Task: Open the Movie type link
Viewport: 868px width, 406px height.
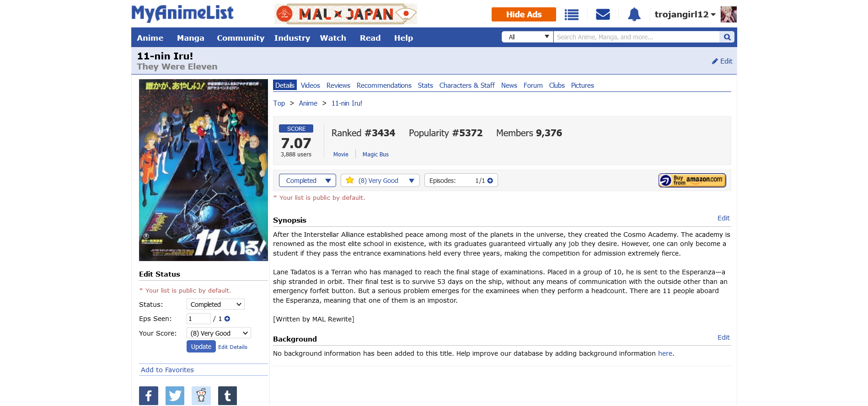Action: point(341,155)
